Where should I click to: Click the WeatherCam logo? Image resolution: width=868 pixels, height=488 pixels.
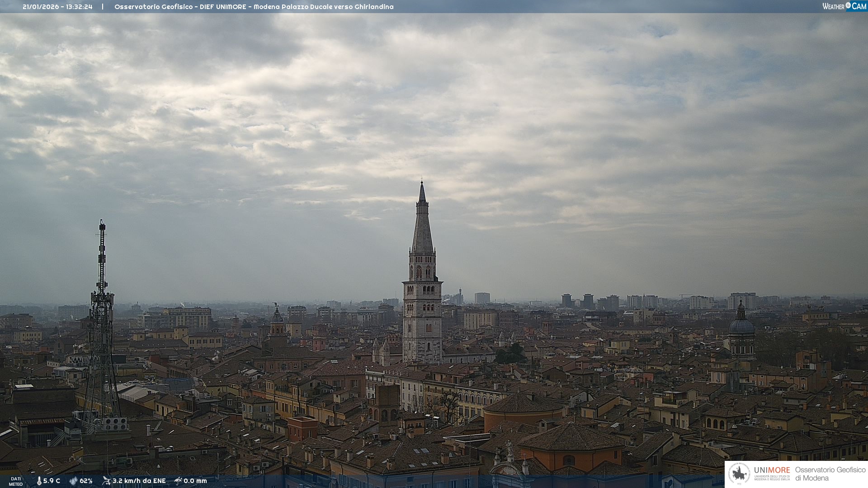pos(844,6)
